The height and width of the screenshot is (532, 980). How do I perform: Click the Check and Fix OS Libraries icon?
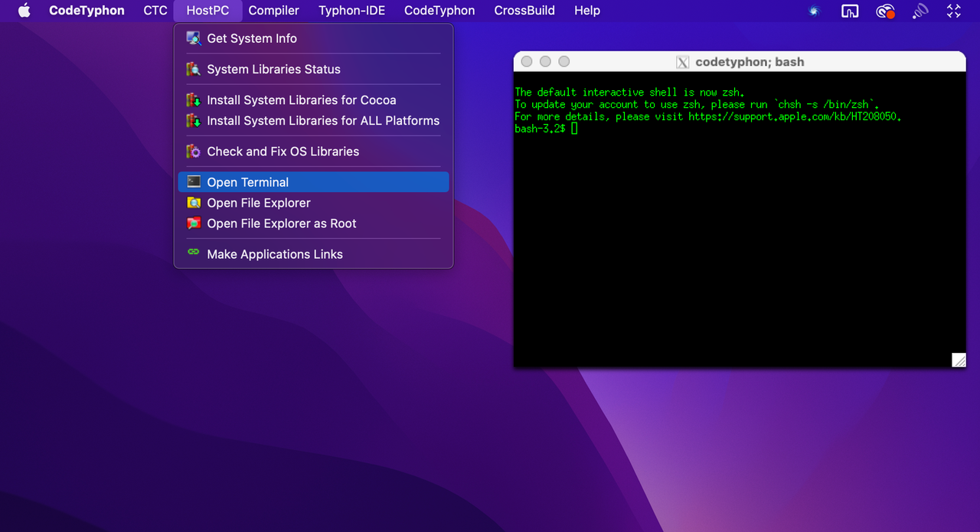[194, 152]
